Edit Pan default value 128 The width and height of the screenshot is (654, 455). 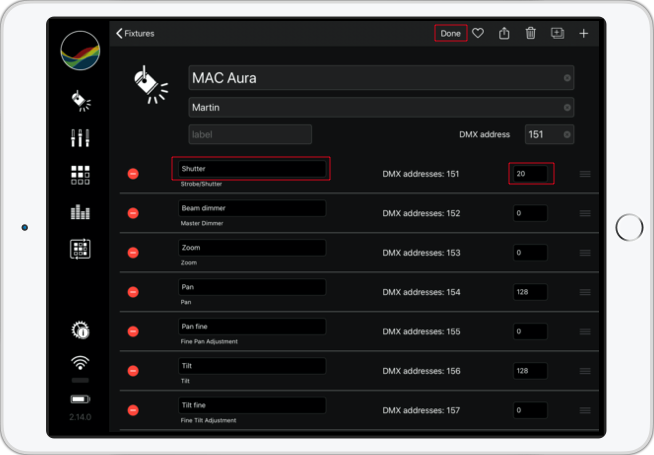530,292
